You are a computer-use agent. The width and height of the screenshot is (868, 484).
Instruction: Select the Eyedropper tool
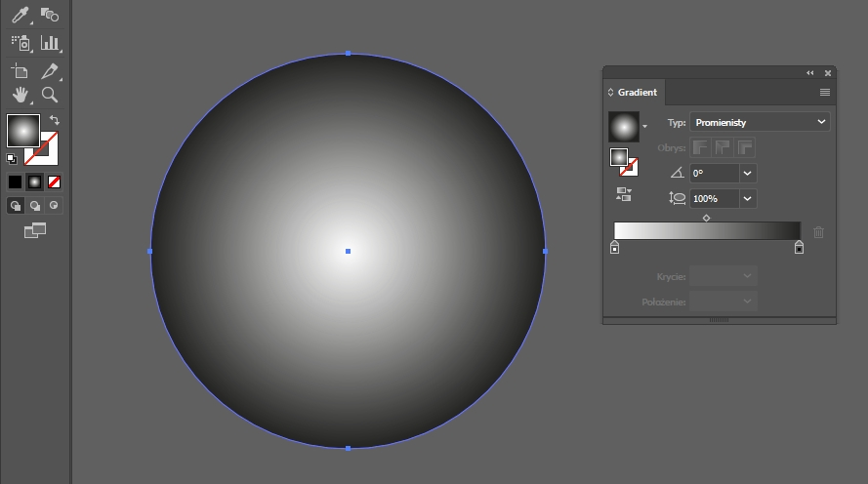(x=20, y=15)
